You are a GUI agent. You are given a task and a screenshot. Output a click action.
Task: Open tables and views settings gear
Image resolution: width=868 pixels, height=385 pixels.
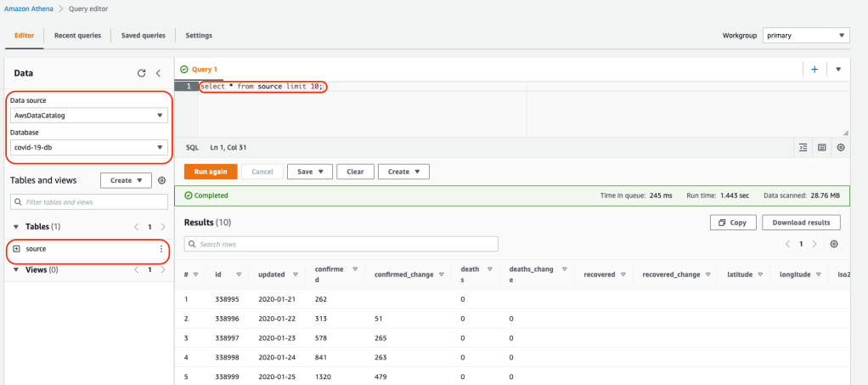click(x=161, y=181)
